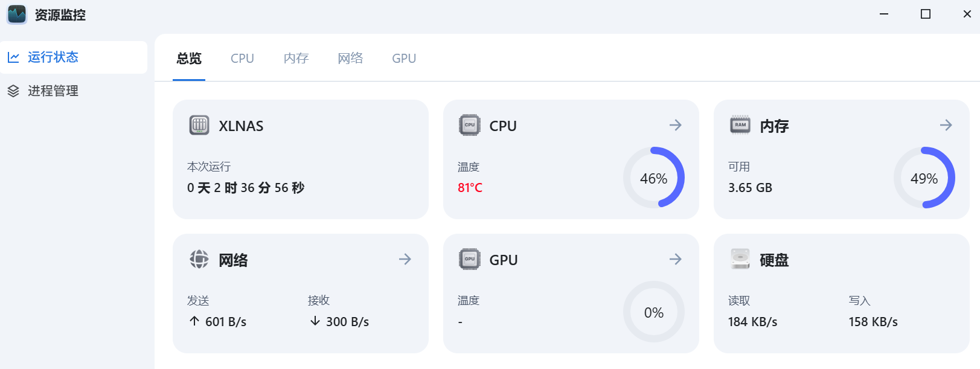980x369 pixels.
Task: Click the CPU chip icon
Action: (470, 125)
